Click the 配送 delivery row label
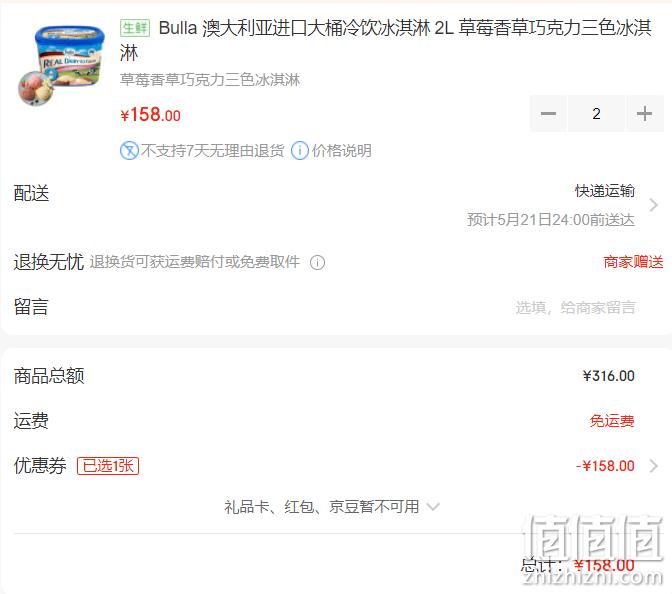The width and height of the screenshot is (672, 594). (31, 193)
